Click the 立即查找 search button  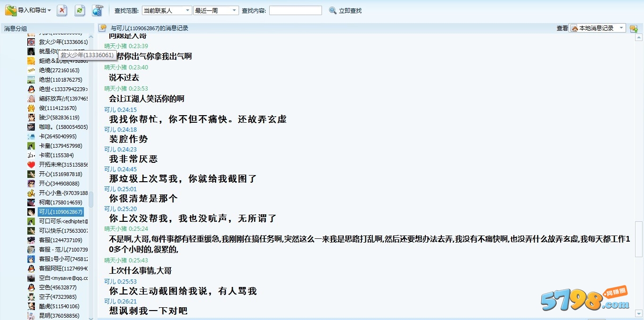345,10
